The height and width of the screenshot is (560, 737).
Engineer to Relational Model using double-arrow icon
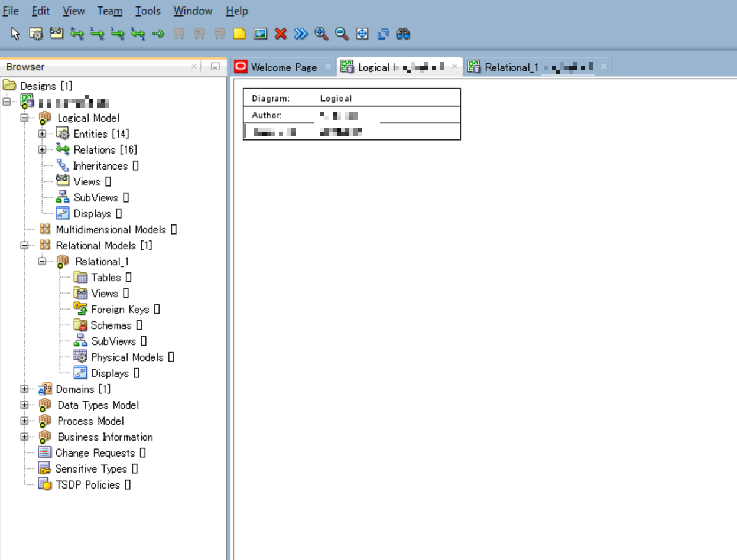301,34
